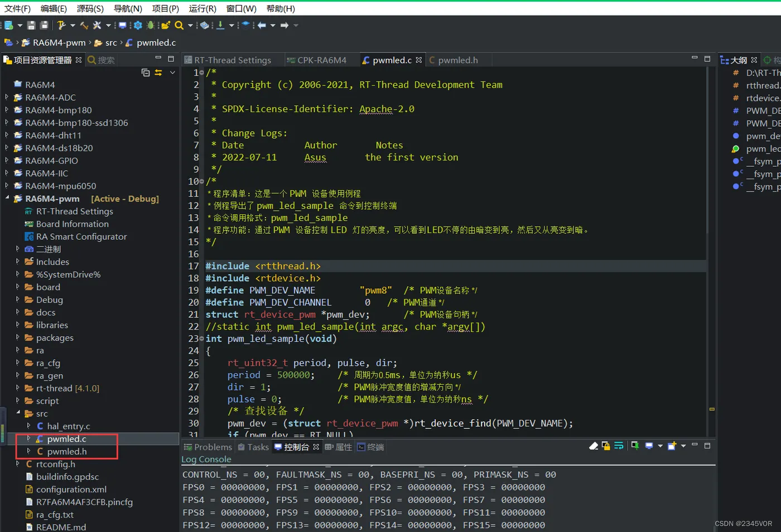Expand the Includes folder
The image size is (781, 532).
tap(18, 261)
